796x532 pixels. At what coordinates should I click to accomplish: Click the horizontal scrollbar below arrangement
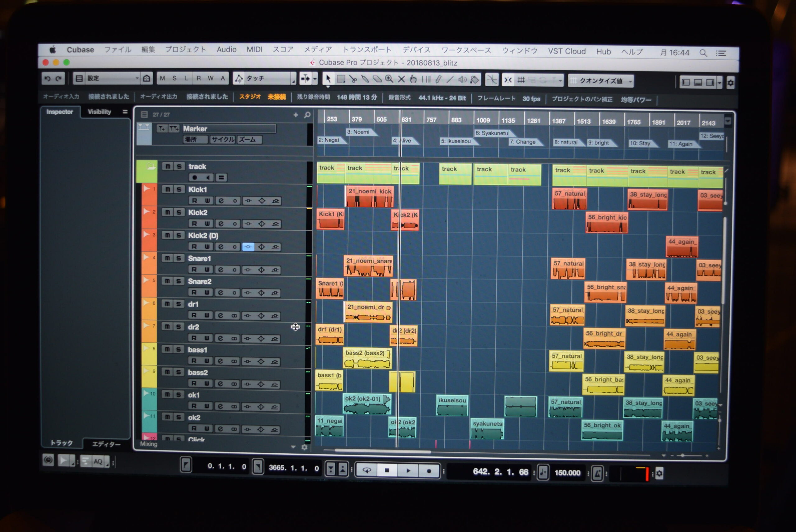click(383, 451)
